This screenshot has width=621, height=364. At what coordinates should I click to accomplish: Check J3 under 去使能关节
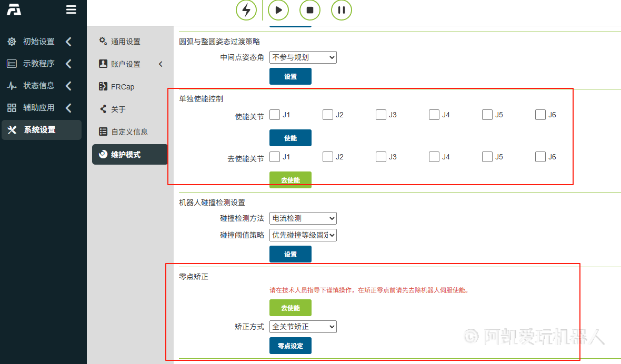381,157
